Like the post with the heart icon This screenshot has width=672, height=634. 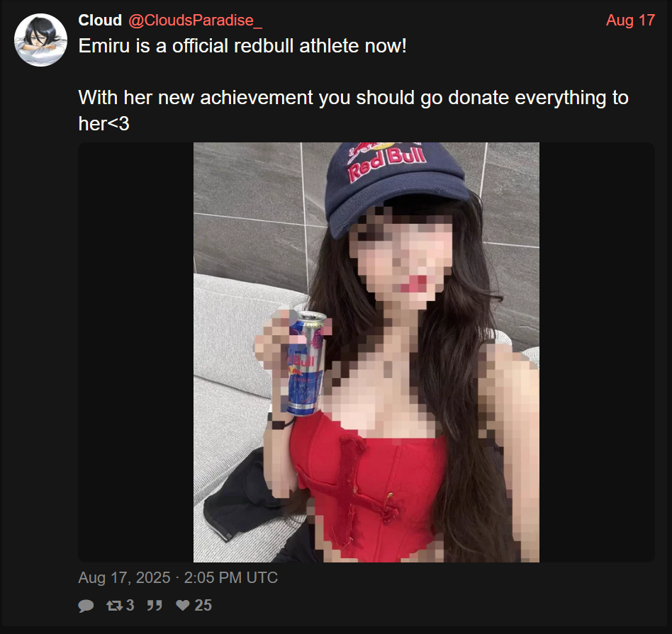click(x=183, y=605)
